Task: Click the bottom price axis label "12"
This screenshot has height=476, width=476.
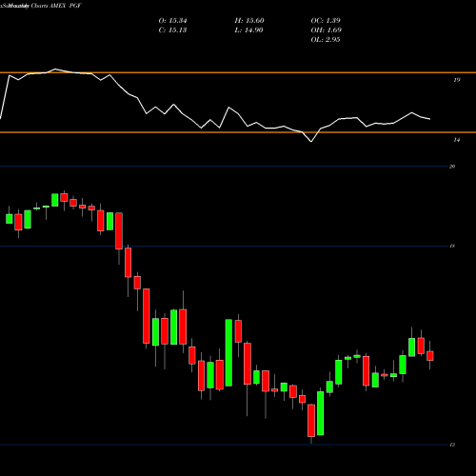Action: click(452, 445)
